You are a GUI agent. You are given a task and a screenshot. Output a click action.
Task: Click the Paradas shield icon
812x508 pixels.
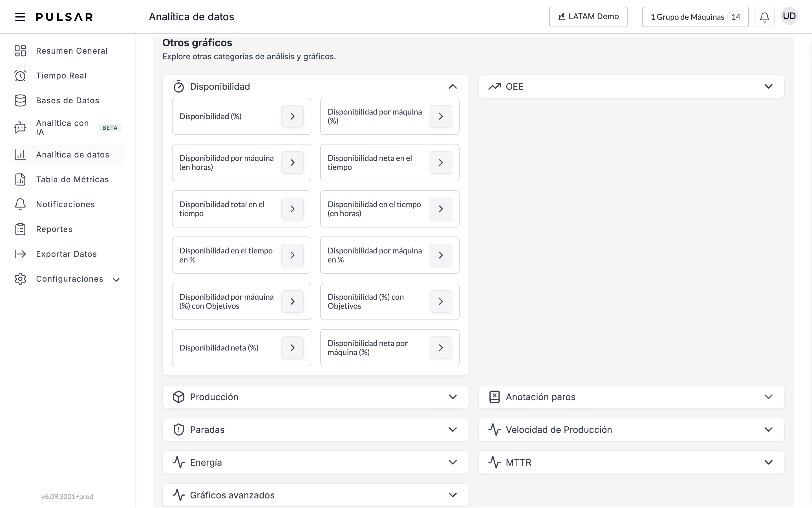click(x=178, y=429)
